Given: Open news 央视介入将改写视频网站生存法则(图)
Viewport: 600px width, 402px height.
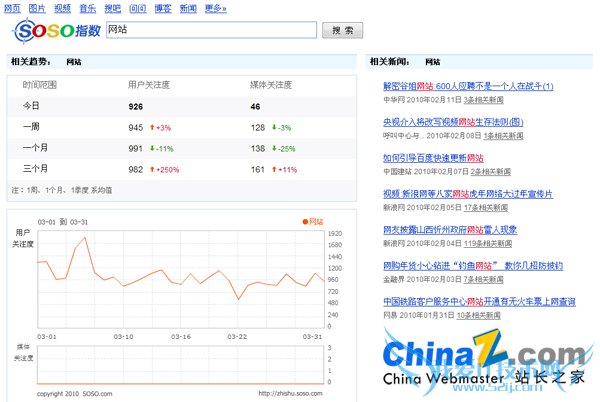Looking at the screenshot, I should [453, 122].
